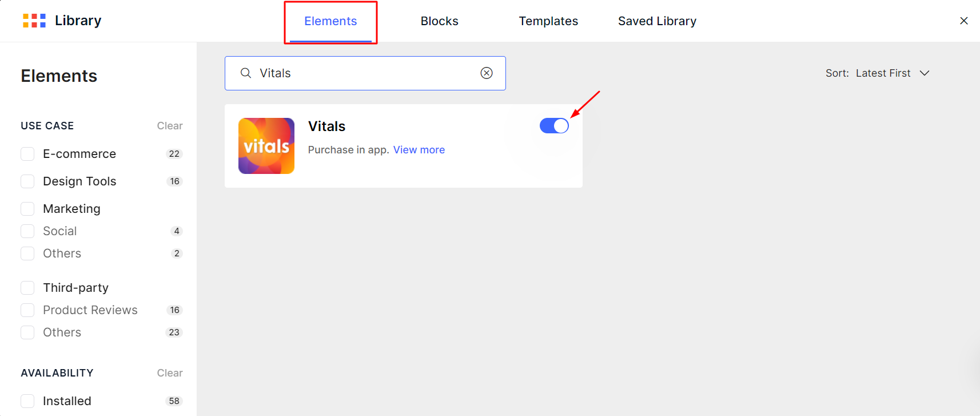Open the View more link for Vitals
Screen dimensions: 980x416
click(419, 150)
